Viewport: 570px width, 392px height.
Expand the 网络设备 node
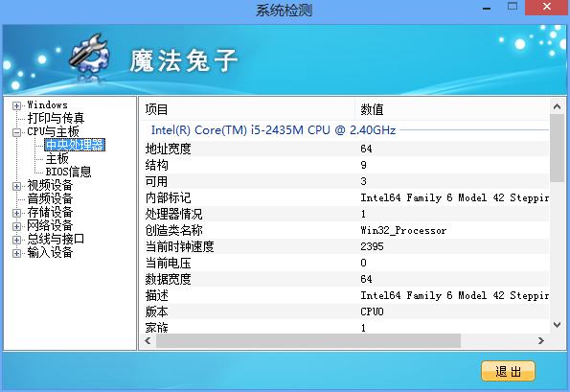tap(16, 226)
